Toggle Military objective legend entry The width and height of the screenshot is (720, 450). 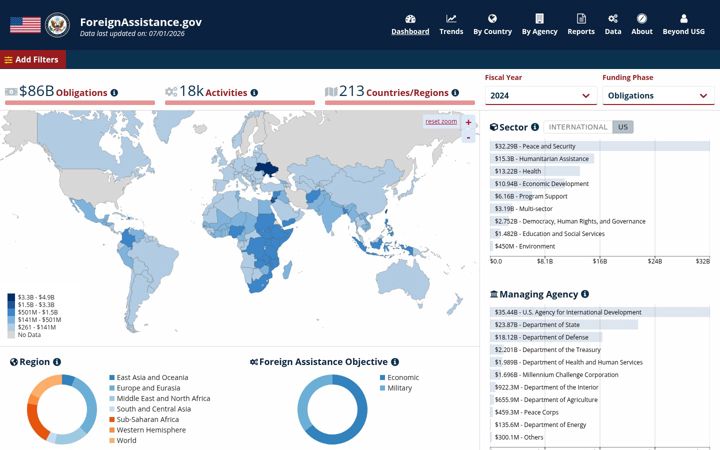pos(396,388)
